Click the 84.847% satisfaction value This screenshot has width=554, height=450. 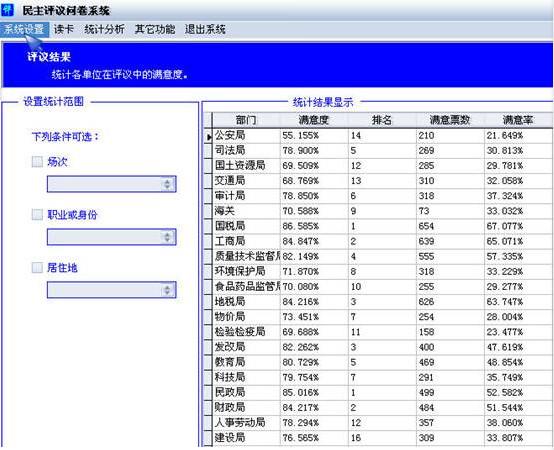300,242
